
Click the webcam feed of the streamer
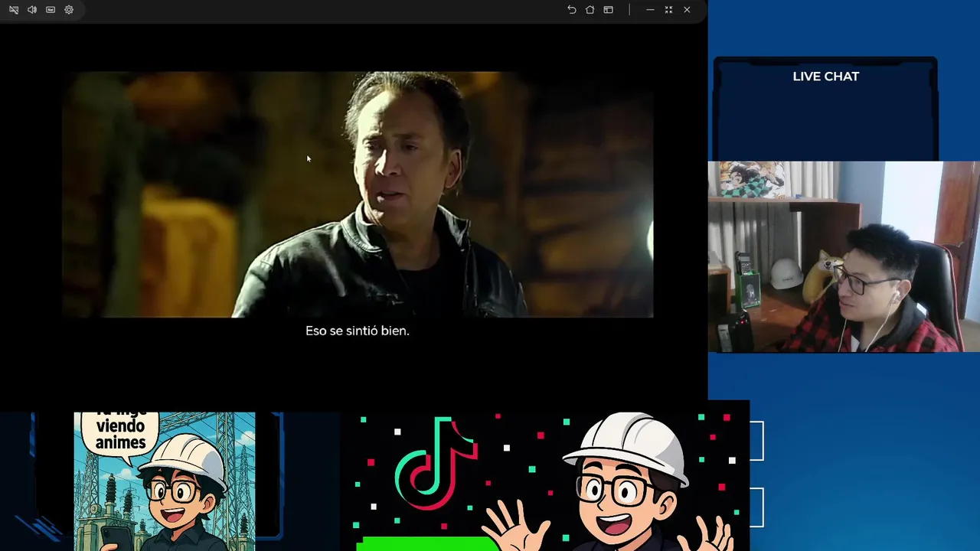pos(844,256)
